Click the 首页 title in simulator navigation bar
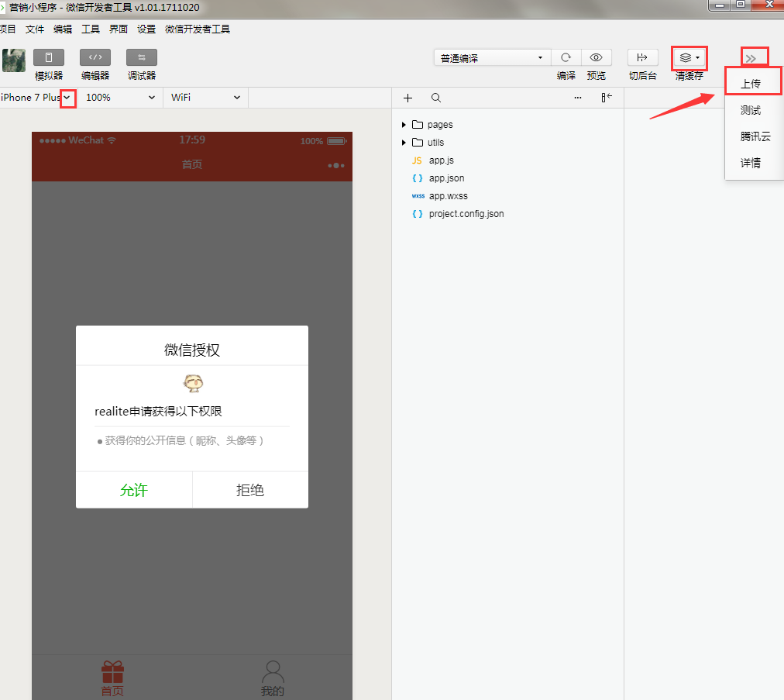The width and height of the screenshot is (784, 700). [192, 164]
